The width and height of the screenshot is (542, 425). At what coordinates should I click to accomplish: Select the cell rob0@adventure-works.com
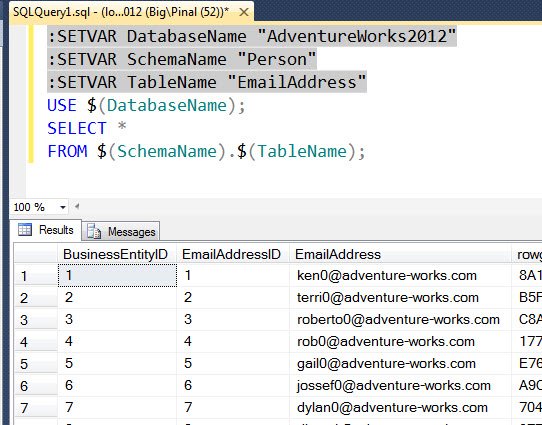[400, 341]
